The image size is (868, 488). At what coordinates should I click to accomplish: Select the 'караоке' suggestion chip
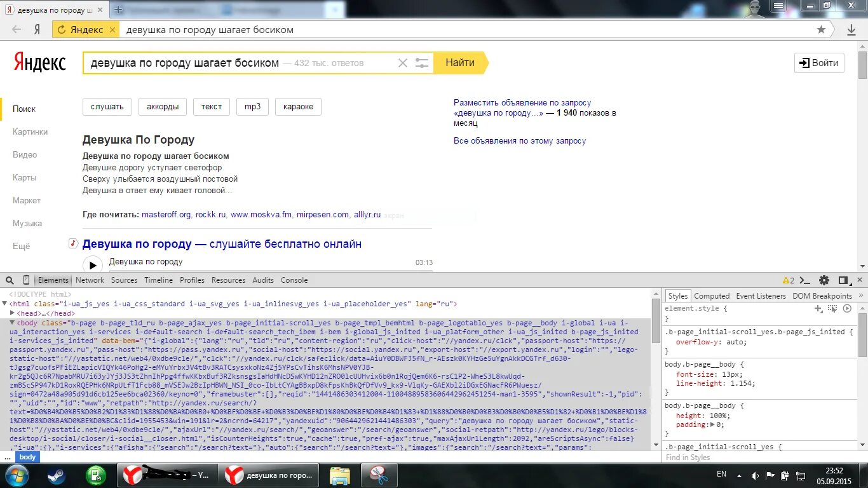tap(298, 107)
